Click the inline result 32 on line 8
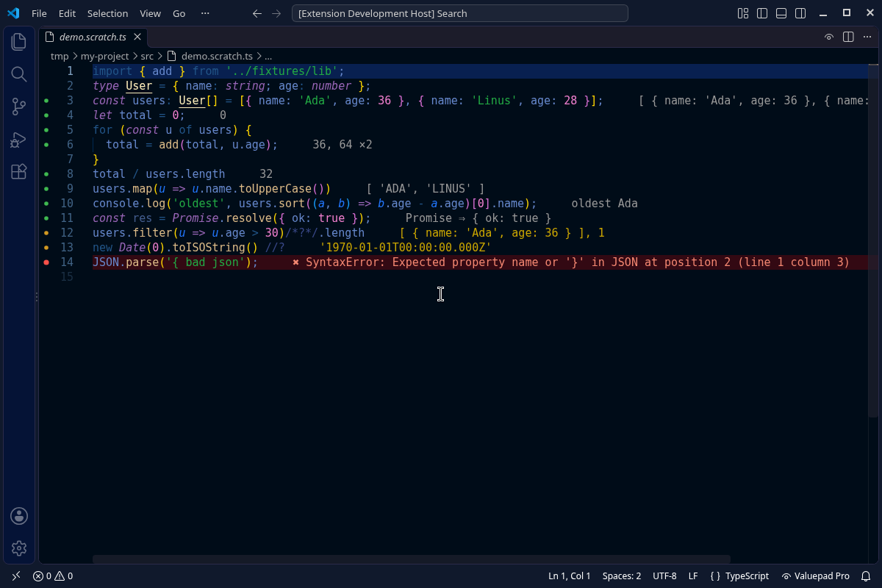Screen dimensions: 882x588 pos(266,173)
